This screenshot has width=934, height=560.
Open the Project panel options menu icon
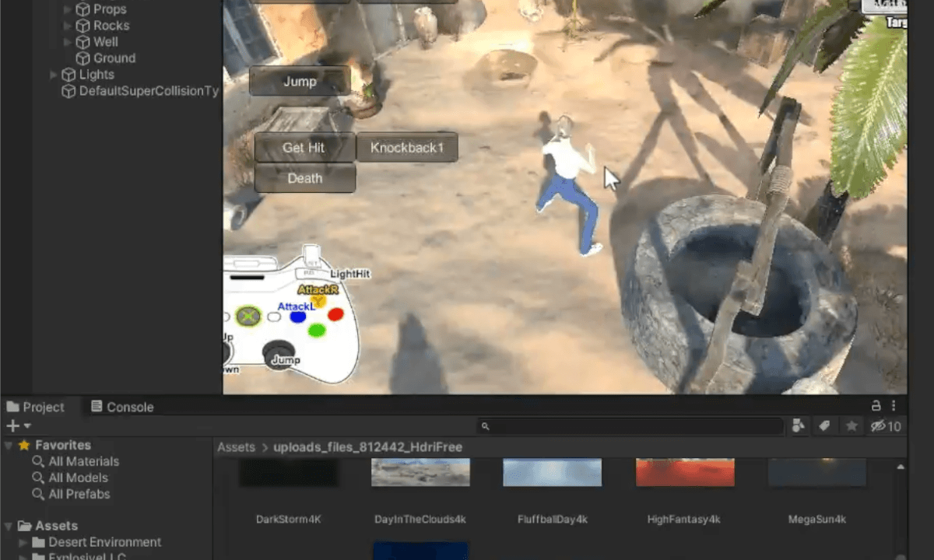(894, 406)
